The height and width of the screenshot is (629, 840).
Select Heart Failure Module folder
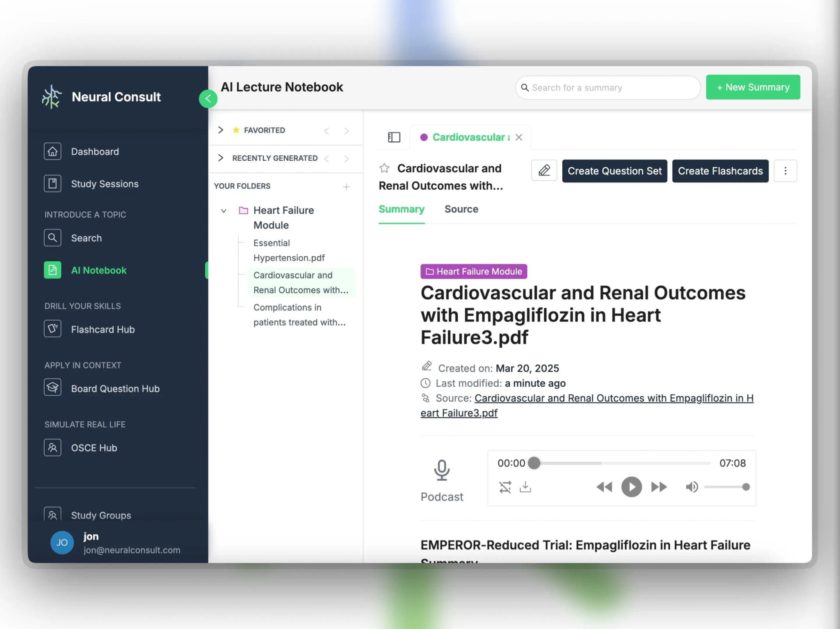coord(283,218)
